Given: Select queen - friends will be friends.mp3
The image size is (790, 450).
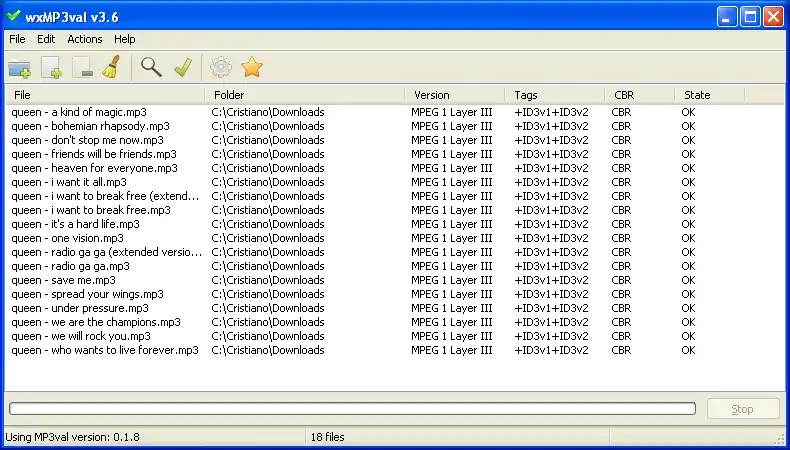Looking at the screenshot, I should point(94,154).
